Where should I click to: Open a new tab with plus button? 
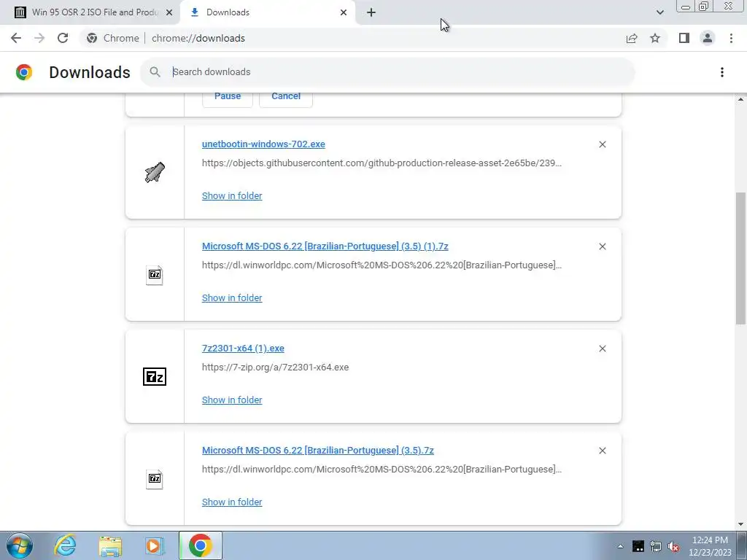(371, 12)
